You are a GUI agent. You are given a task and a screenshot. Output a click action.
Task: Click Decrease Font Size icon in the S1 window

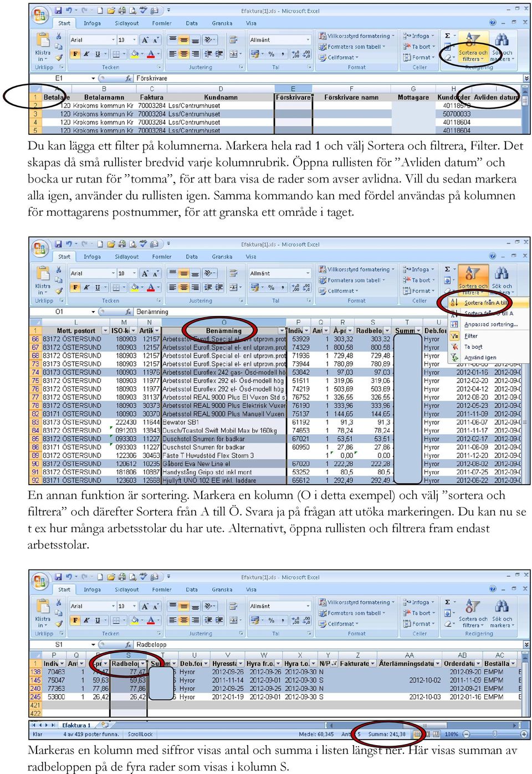coord(155,606)
